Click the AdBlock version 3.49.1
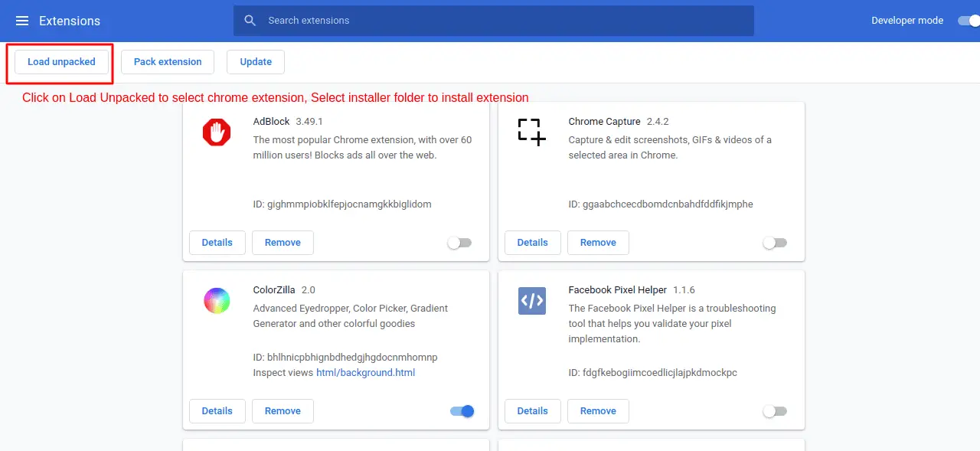The height and width of the screenshot is (451, 980). (x=309, y=122)
